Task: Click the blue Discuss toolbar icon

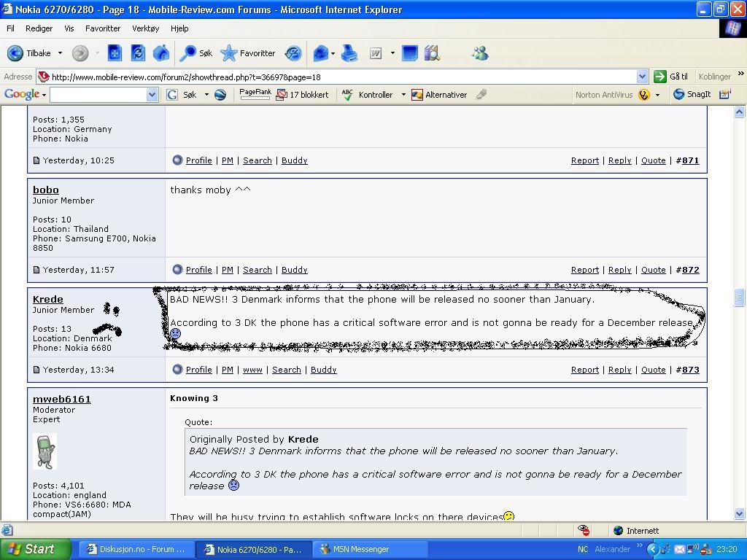Action: tap(410, 53)
